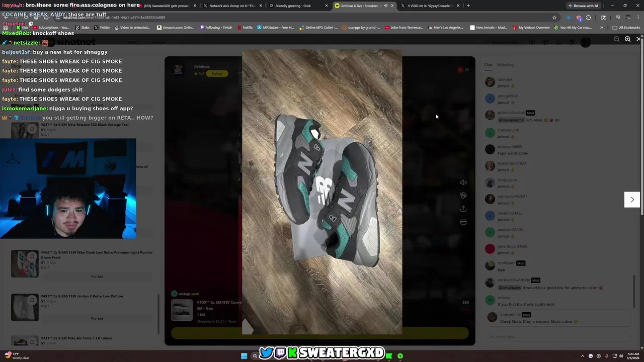Show hidden system tray icons

click(583, 356)
